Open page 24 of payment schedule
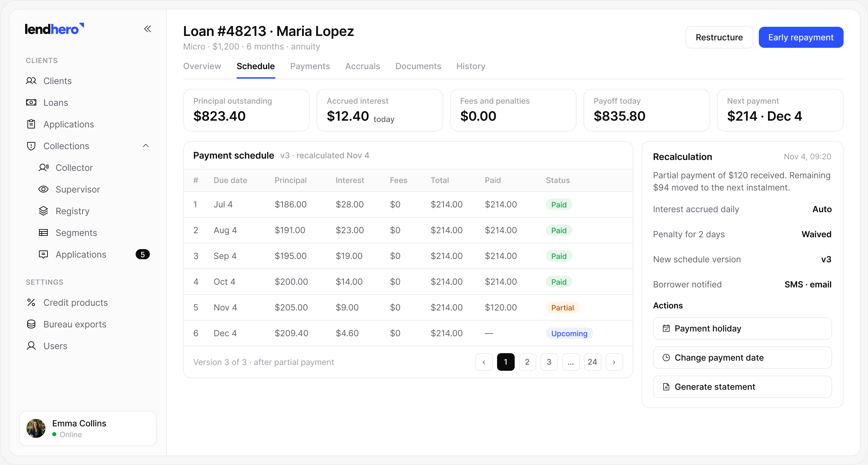Image resolution: width=868 pixels, height=465 pixels. point(592,362)
